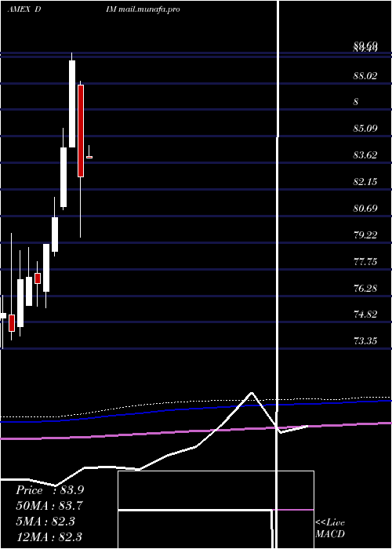Click the AMEX D symbol label
392x549 pixels.
[x=24, y=9]
